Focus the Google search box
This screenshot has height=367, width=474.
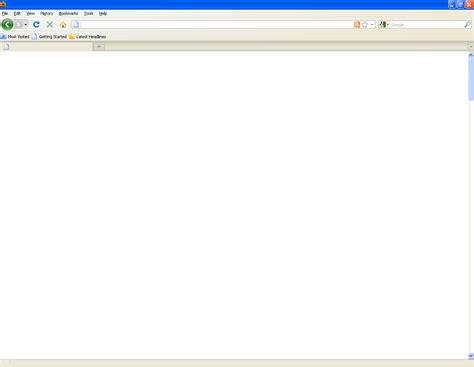click(427, 25)
